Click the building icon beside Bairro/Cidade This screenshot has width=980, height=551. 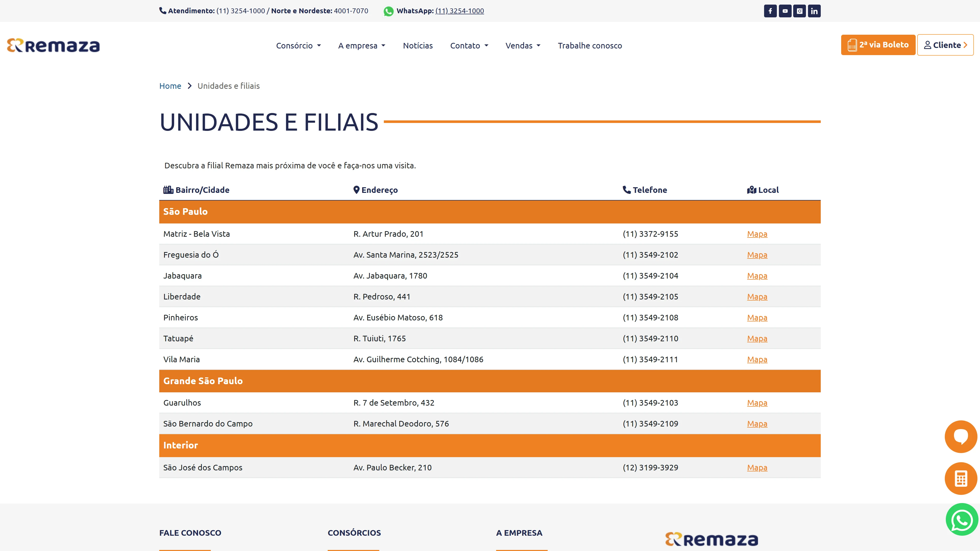[168, 190]
